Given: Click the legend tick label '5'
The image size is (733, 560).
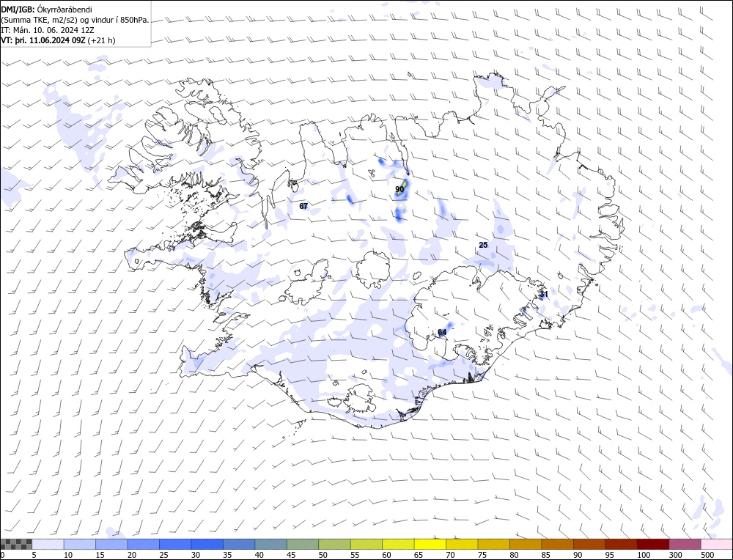Looking at the screenshot, I should coord(34,555).
